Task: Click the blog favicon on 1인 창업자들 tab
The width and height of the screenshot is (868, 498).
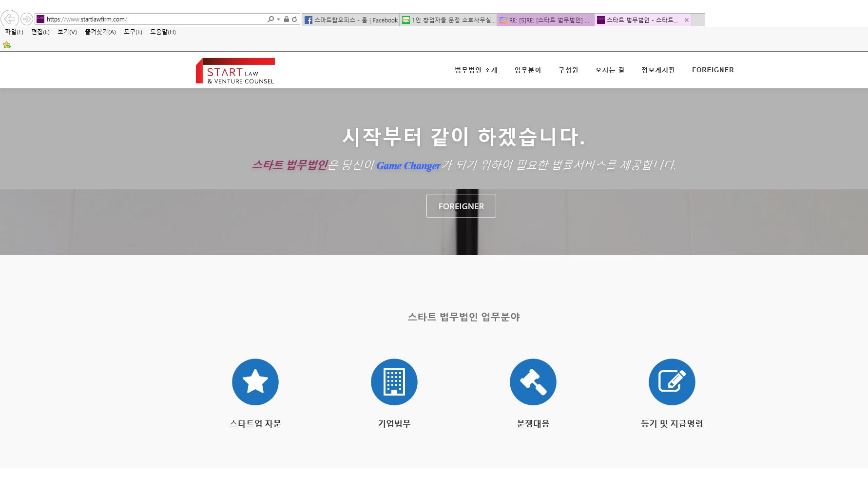Action: coord(406,20)
